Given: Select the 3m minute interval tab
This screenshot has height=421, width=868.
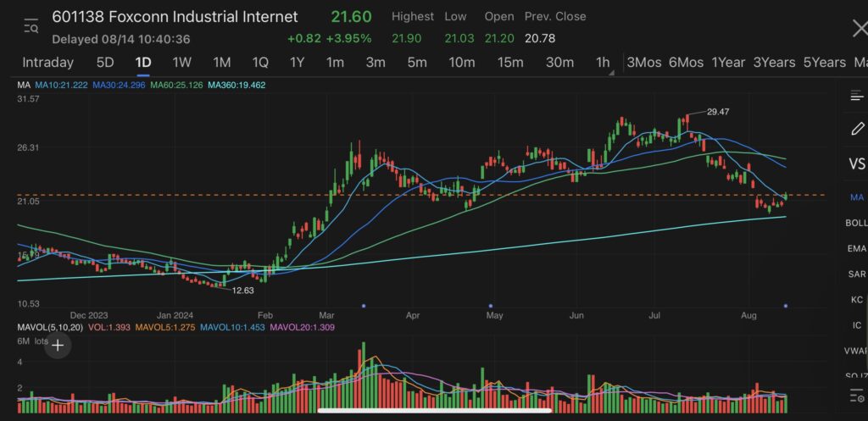Looking at the screenshot, I should (x=376, y=63).
